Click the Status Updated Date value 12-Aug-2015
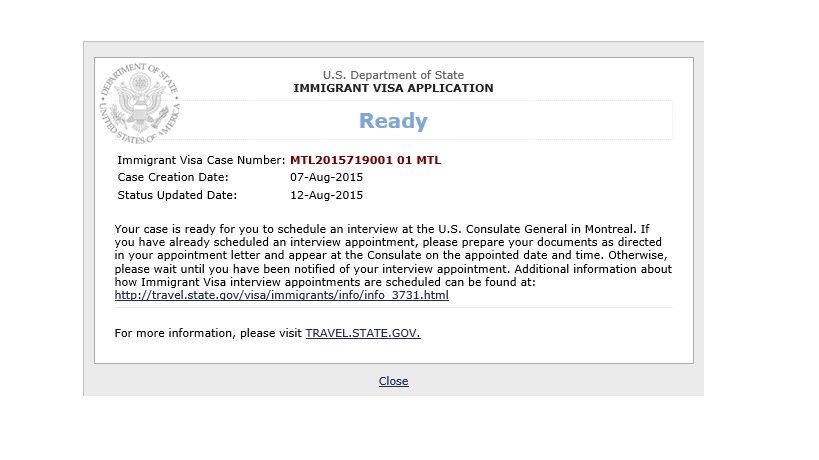819x460 pixels. click(x=326, y=195)
